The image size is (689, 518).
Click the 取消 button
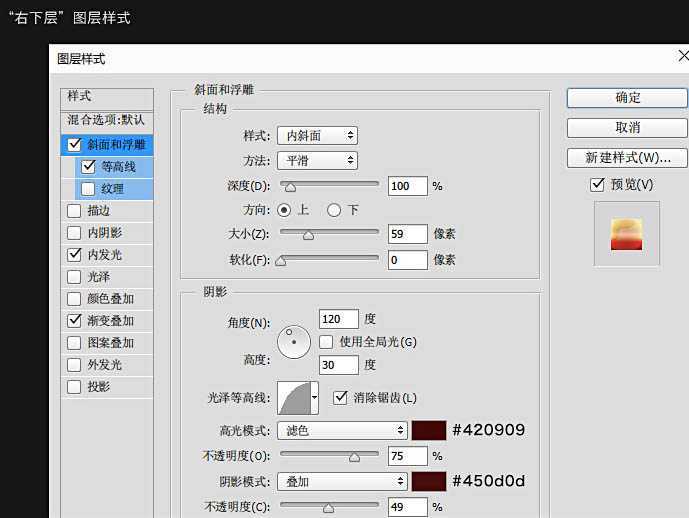click(627, 128)
